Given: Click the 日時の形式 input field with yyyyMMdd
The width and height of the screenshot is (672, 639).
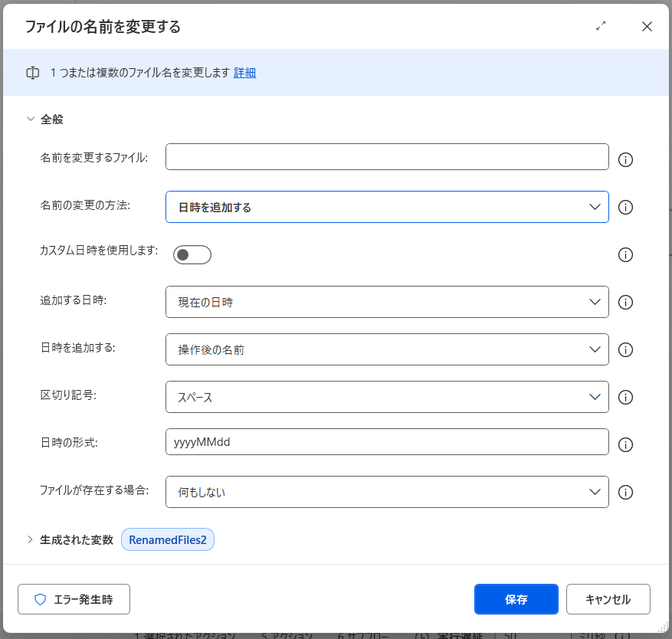Looking at the screenshot, I should 387,442.
